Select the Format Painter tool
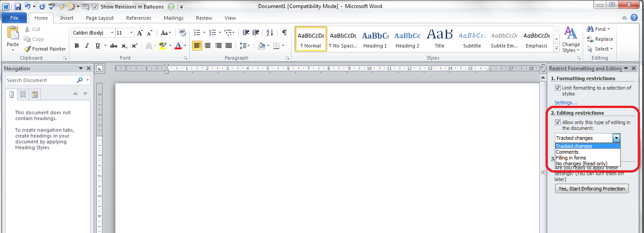Viewport: 644px width, 233px height. 45,49
